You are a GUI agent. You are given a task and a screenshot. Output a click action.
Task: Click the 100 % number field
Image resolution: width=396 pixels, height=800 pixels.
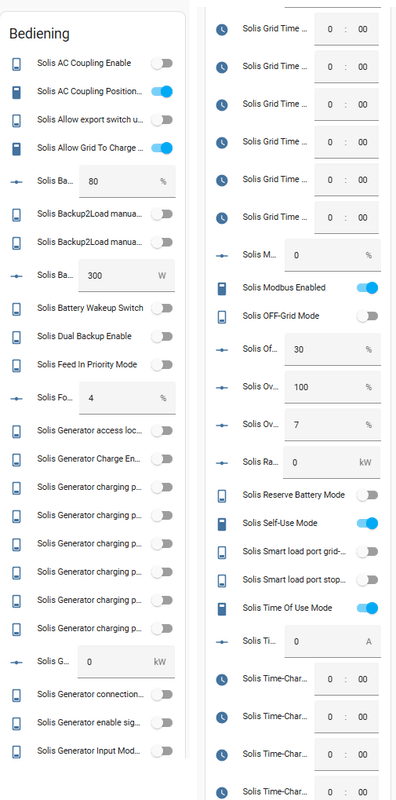coord(333,387)
